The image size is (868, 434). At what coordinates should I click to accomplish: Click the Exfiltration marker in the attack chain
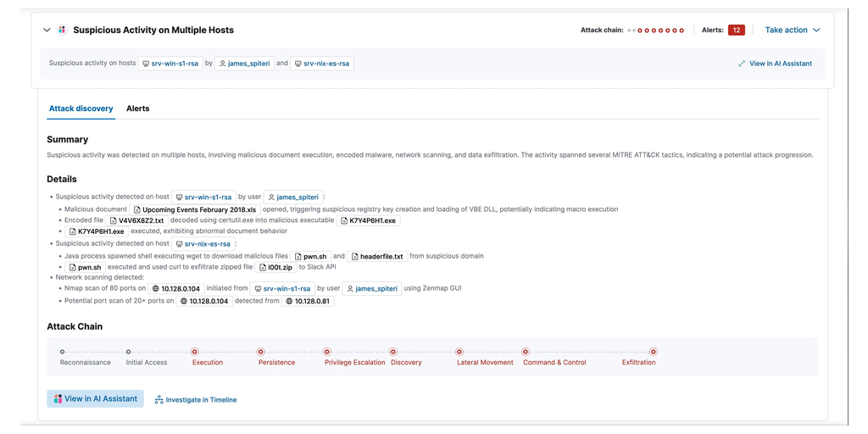[653, 352]
